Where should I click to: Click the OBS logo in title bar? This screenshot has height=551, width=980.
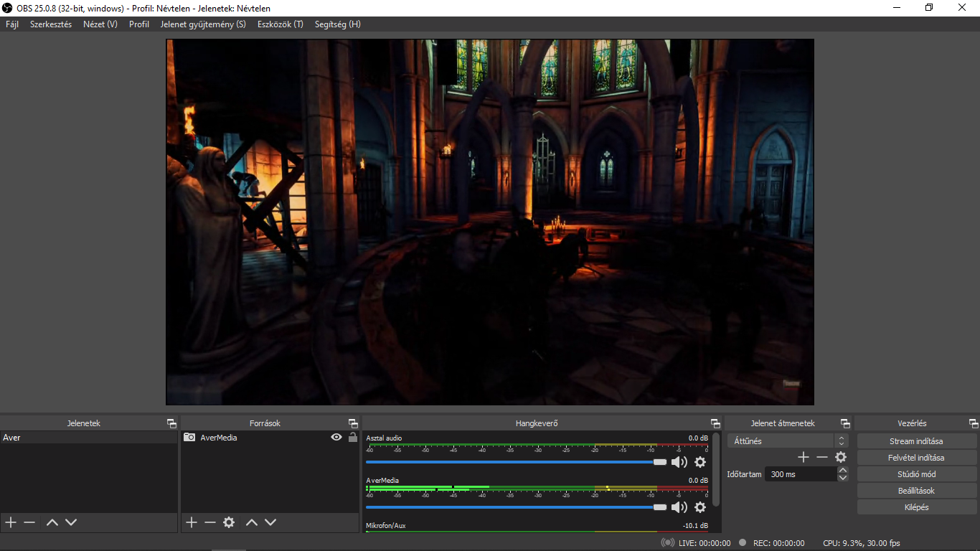coord(7,8)
